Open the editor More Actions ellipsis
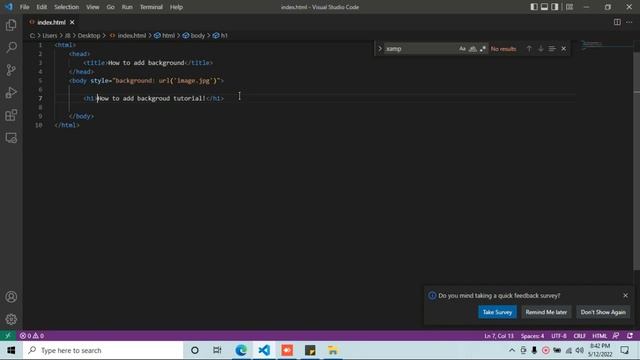The height and width of the screenshot is (360, 640). (x=629, y=22)
